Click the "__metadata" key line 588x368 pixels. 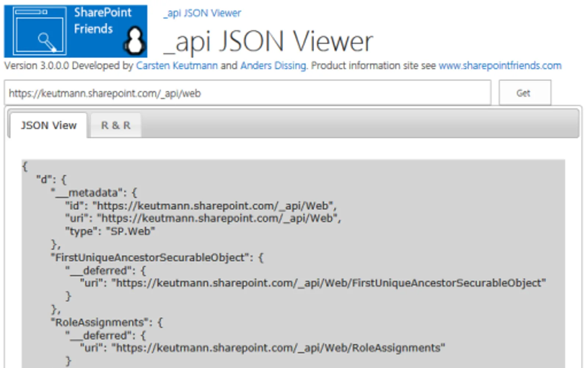tap(94, 192)
